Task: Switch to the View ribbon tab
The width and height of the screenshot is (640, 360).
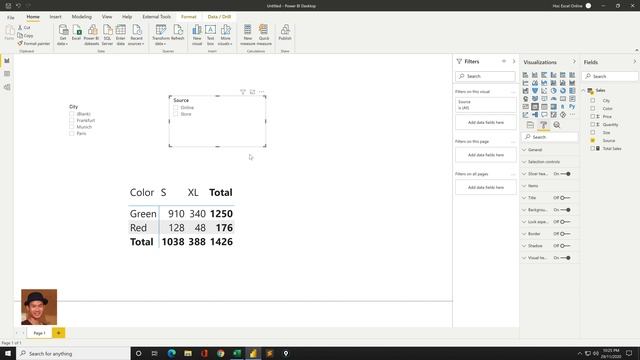Action: [107, 17]
